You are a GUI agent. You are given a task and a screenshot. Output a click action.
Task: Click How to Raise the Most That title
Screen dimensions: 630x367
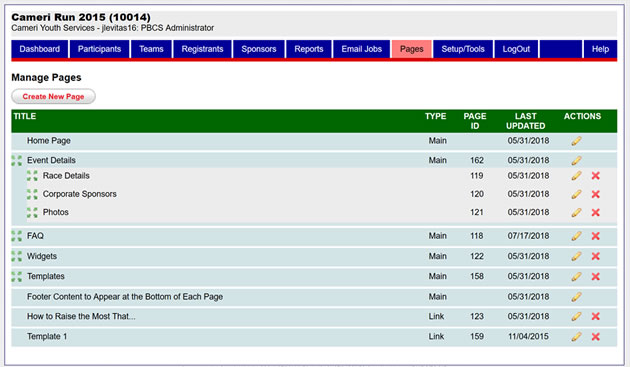pyautogui.click(x=81, y=316)
